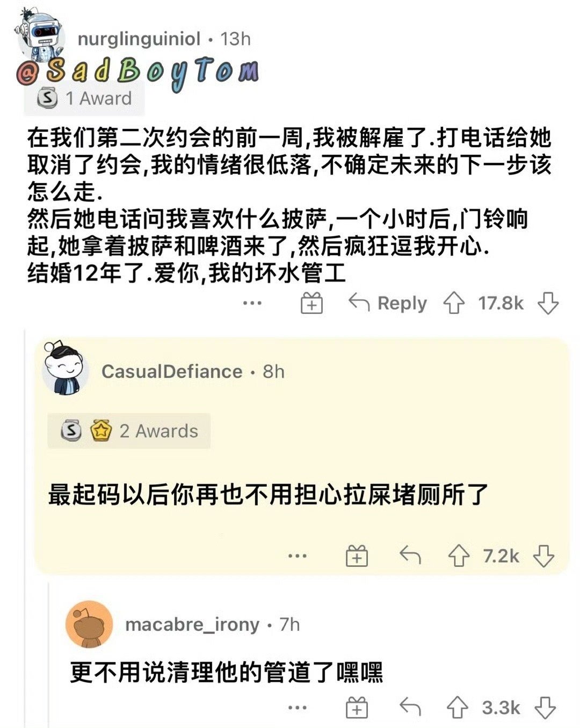Give award to CasualDefiance's comment

click(x=357, y=556)
